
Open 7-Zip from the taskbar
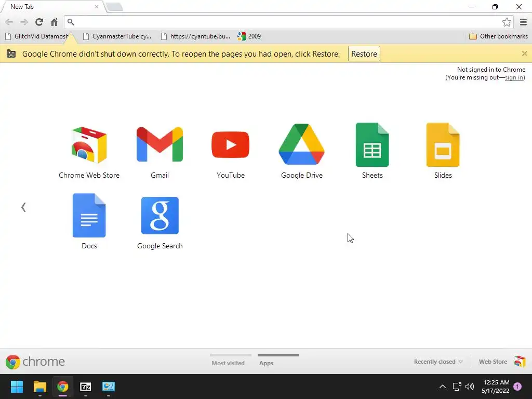(x=86, y=387)
